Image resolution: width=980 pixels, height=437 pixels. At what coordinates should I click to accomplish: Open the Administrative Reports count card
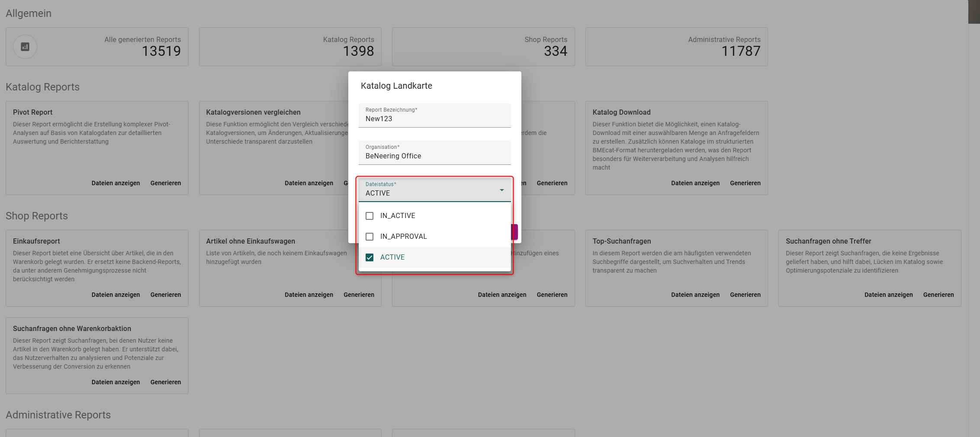[676, 47]
